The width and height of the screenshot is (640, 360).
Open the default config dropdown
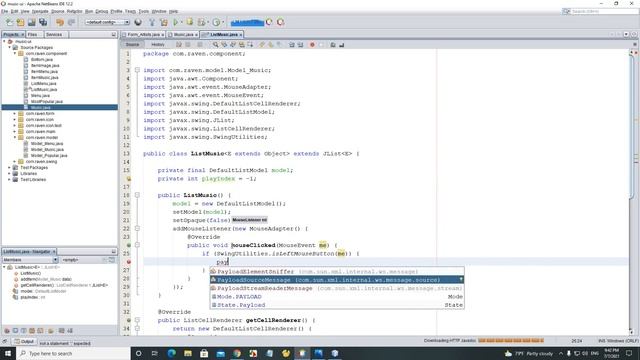point(107,22)
